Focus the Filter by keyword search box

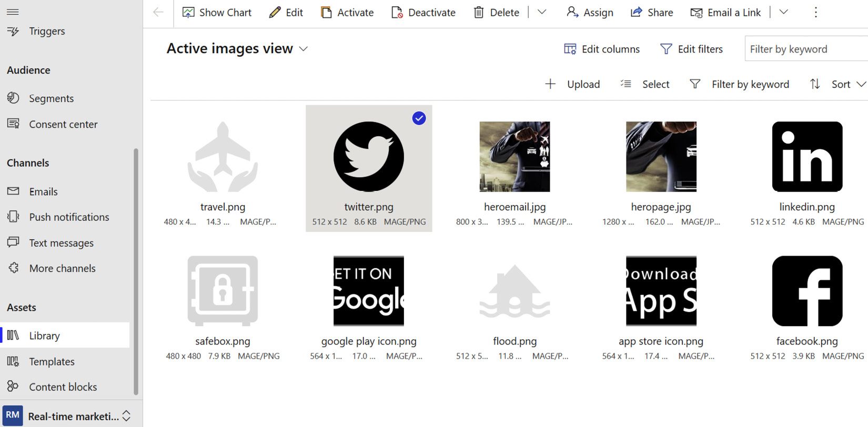click(806, 49)
